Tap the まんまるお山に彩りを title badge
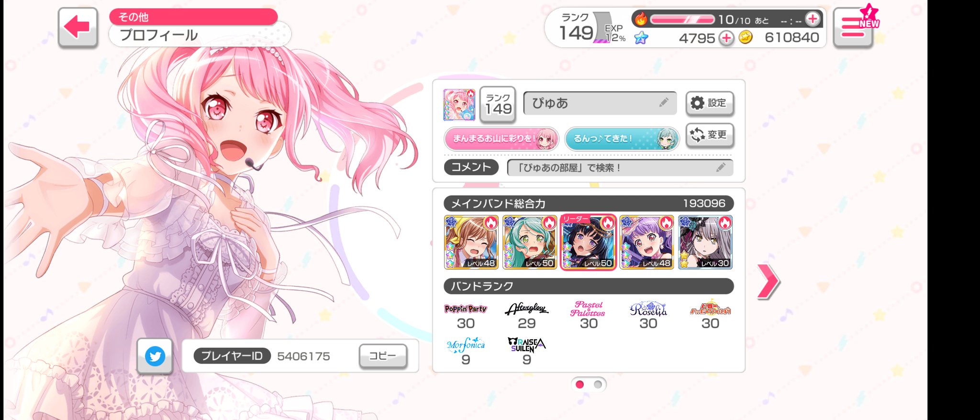The width and height of the screenshot is (980, 420). point(501,139)
